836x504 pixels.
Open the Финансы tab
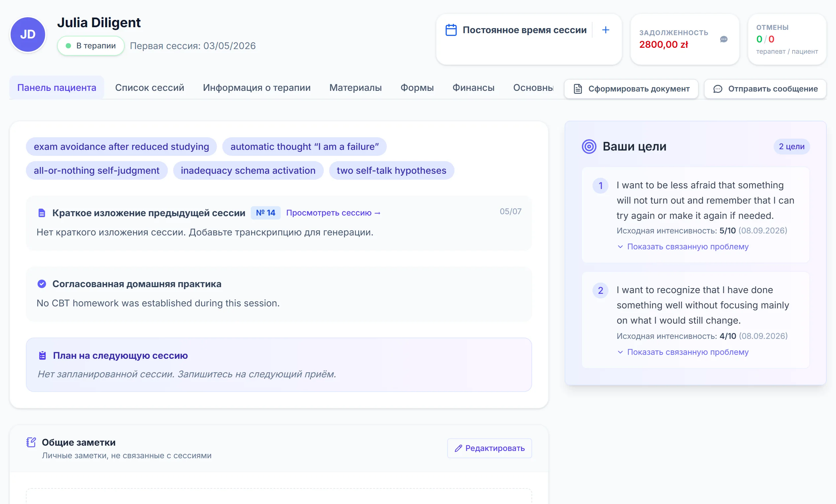coord(473,88)
